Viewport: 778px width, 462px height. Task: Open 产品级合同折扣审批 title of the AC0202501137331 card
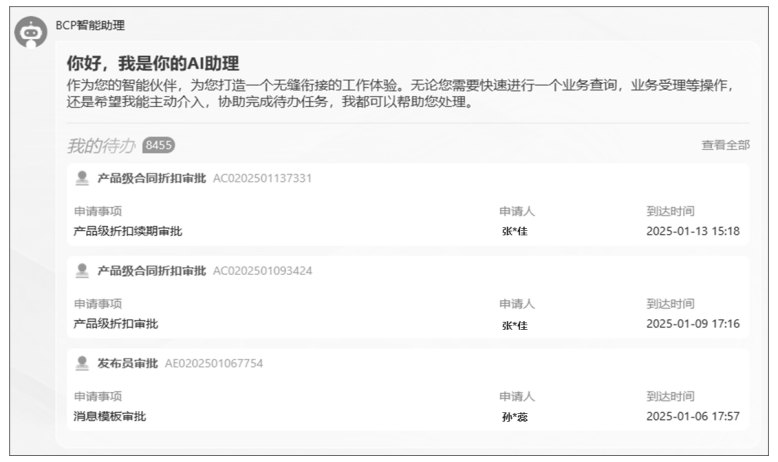pyautogui.click(x=151, y=178)
